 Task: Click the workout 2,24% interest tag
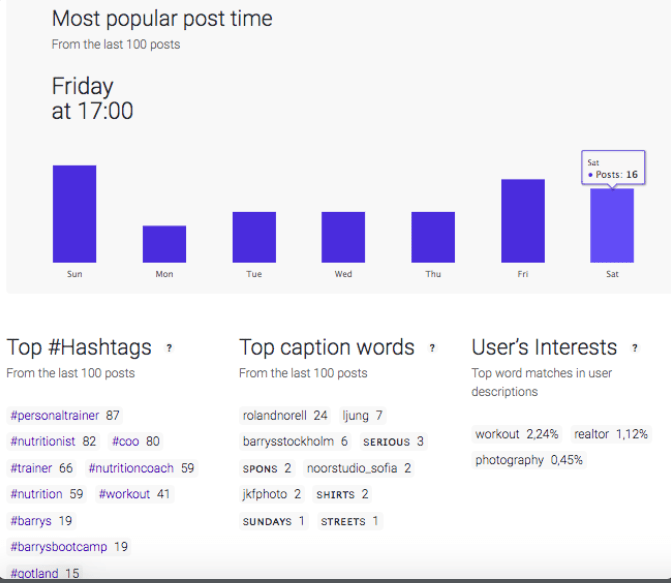pyautogui.click(x=517, y=434)
